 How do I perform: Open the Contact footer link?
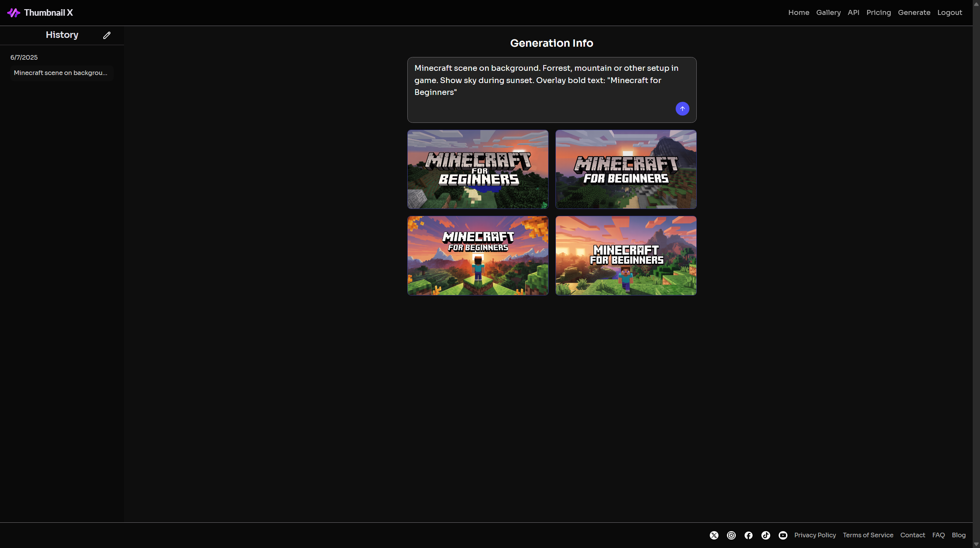[x=913, y=535]
